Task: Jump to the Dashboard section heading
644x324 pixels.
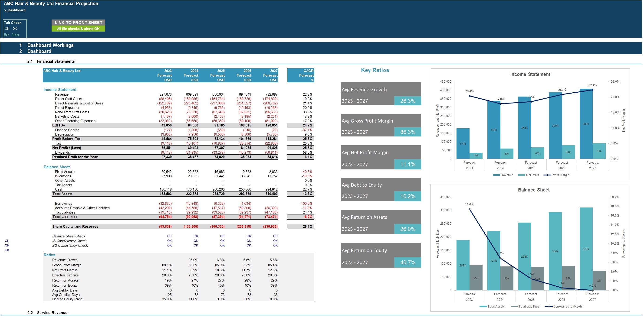Action: tap(39, 51)
